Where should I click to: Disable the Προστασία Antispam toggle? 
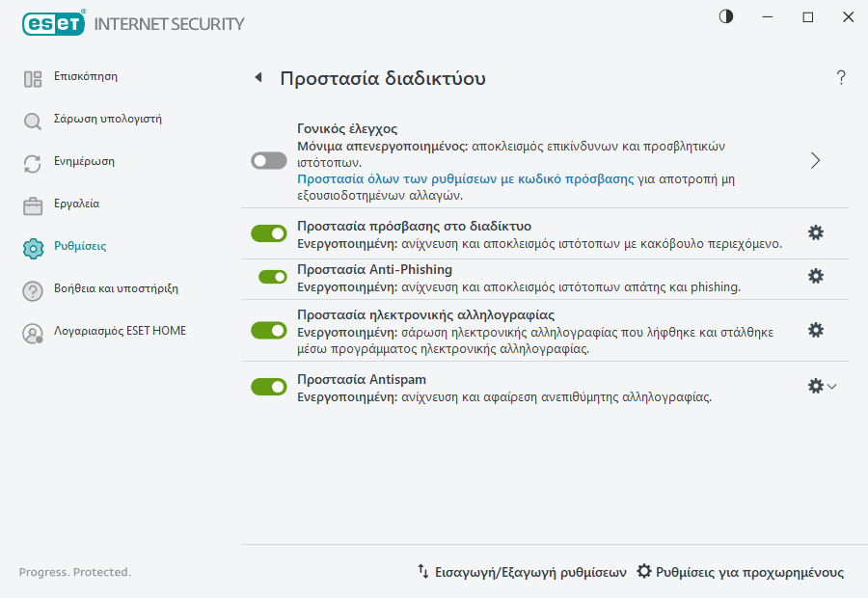click(268, 386)
